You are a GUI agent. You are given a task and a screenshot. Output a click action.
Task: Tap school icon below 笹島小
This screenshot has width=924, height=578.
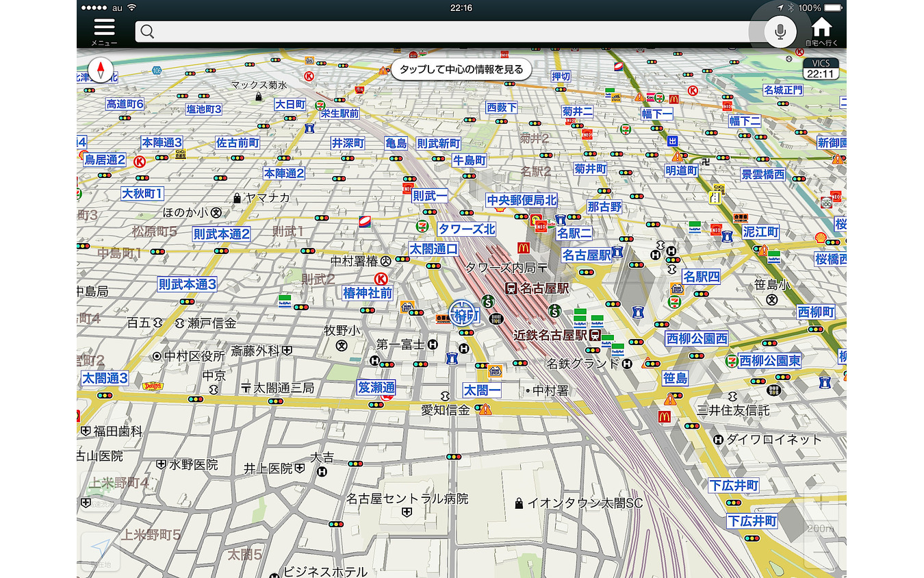[772, 299]
